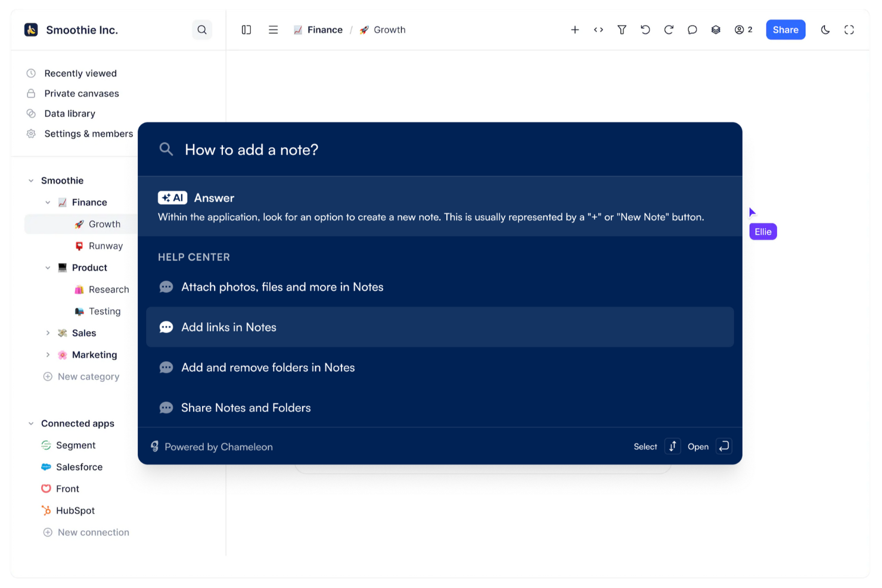Open the 'Add links in Notes' article
882x588 pixels.
[229, 327]
